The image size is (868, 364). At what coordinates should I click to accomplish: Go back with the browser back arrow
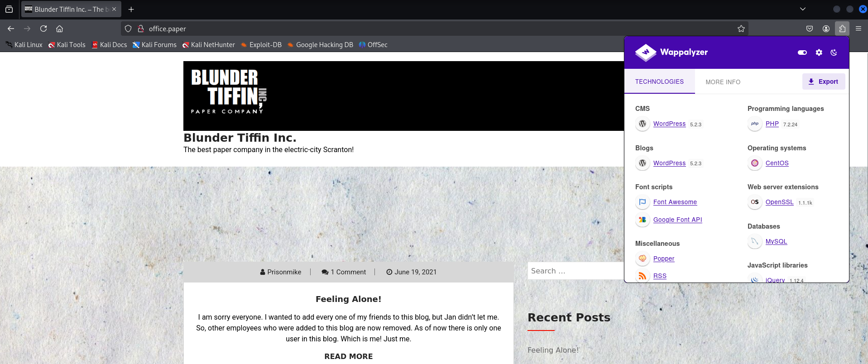pos(11,29)
